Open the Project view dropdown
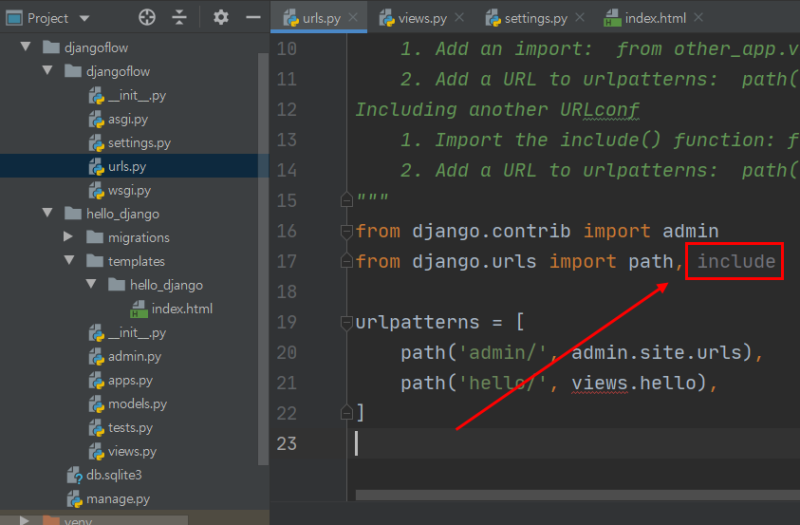Viewport: 800px width, 525px height. 83,18
